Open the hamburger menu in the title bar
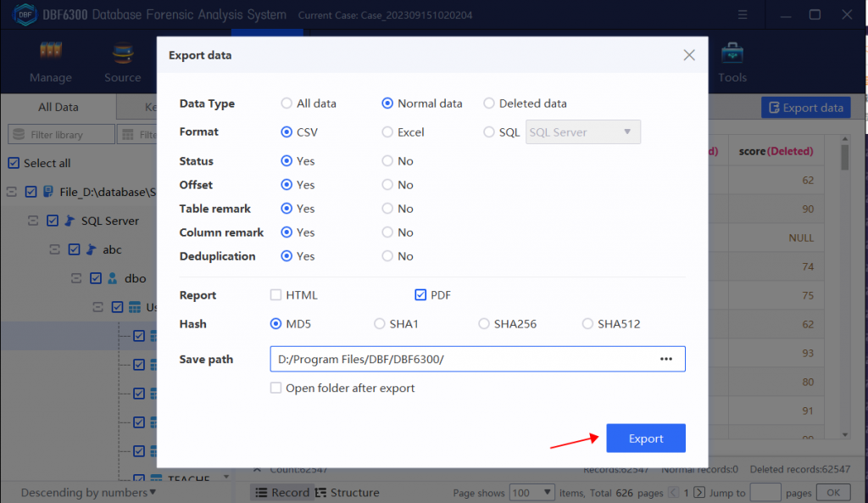This screenshot has height=503, width=868. (743, 14)
